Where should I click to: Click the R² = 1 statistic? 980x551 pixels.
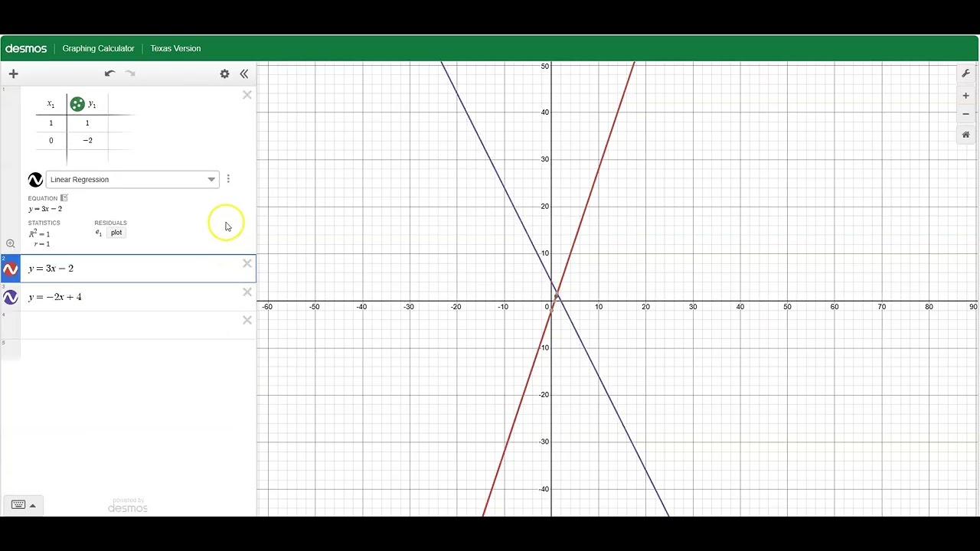tap(39, 233)
